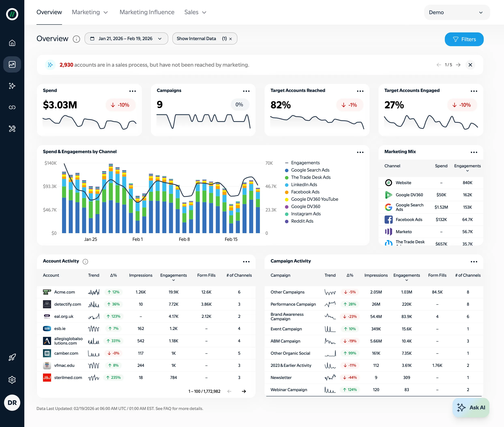The height and width of the screenshot is (427, 504).
Task: Open the Connections link icon in sidebar
Action: coord(12,107)
